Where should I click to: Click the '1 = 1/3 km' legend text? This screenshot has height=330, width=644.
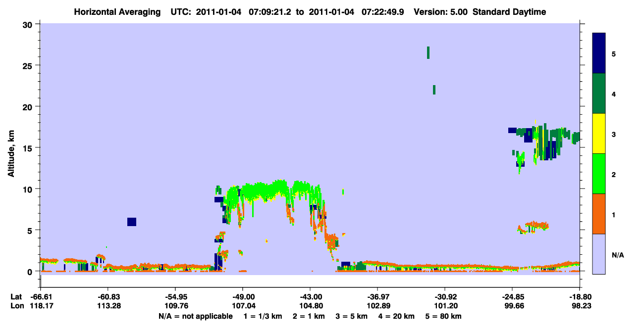[x=264, y=316]
